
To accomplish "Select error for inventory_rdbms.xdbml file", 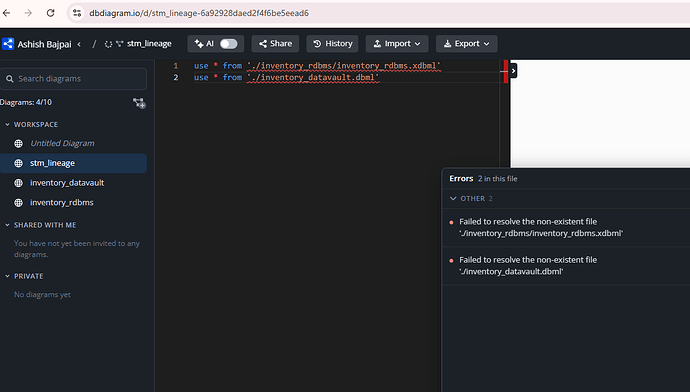I will (565, 227).
